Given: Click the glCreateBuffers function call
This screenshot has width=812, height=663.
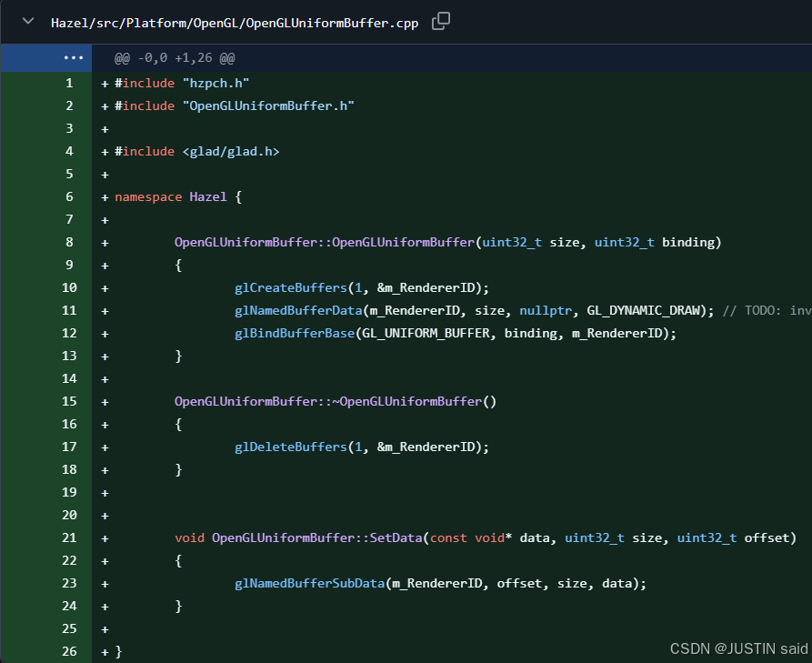Looking at the screenshot, I should [x=291, y=288].
